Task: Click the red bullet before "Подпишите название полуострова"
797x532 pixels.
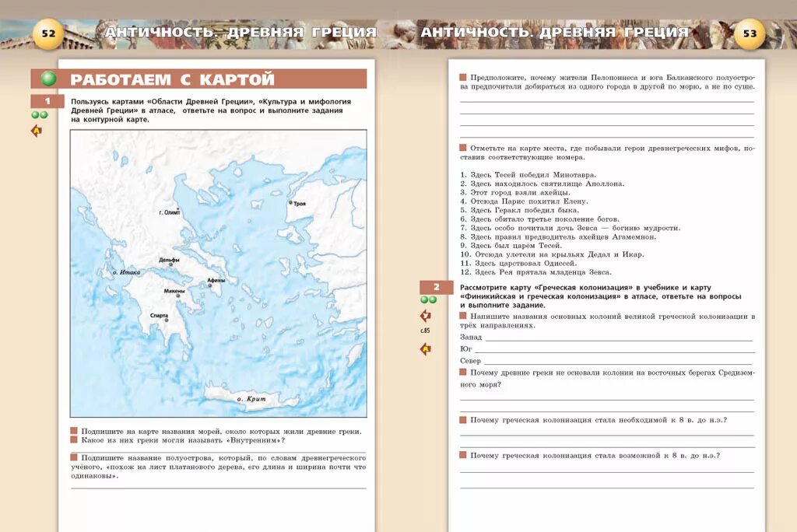Action: click(74, 457)
